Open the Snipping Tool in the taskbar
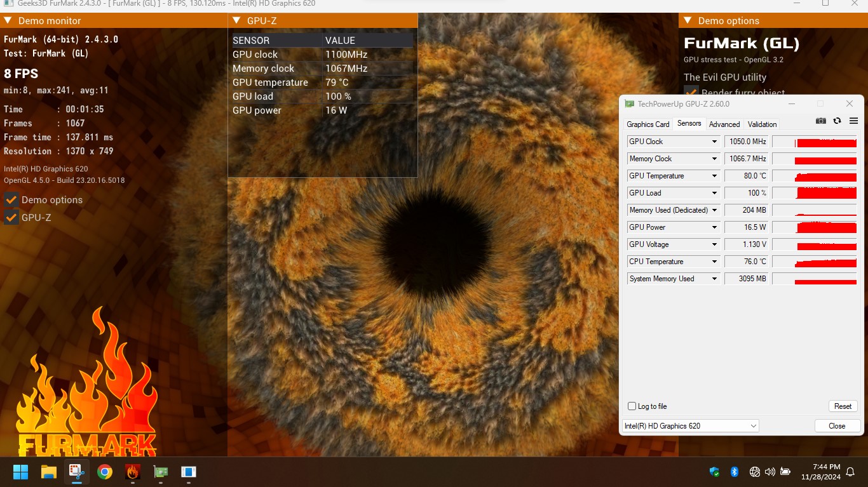Viewport: 868px width, 487px height. [x=77, y=472]
